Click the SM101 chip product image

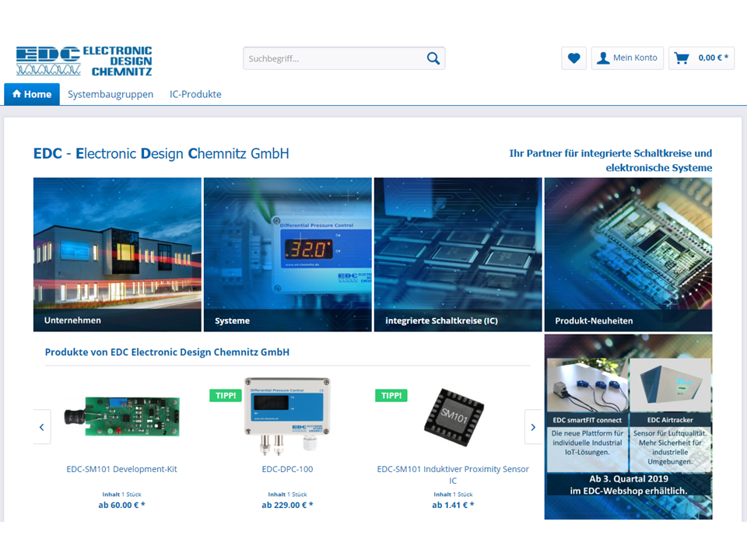(453, 417)
